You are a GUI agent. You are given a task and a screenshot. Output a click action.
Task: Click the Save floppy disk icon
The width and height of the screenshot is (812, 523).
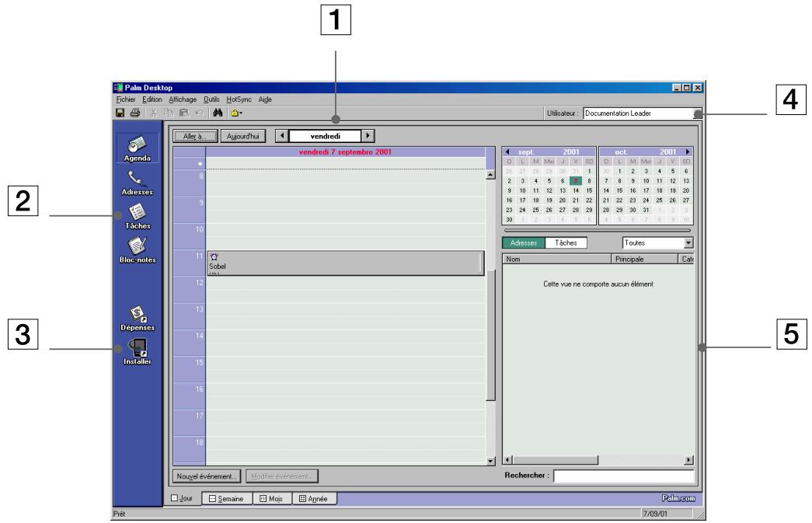click(120, 113)
